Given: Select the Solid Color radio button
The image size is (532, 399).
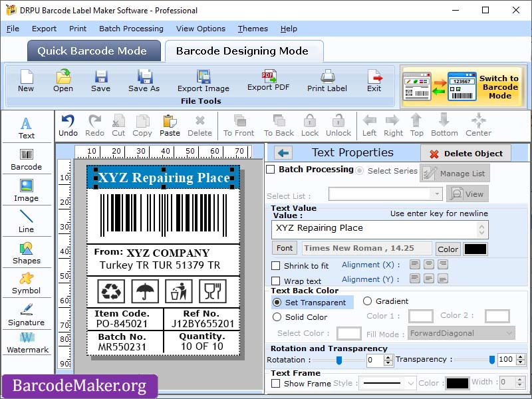Looking at the screenshot, I should click(278, 317).
